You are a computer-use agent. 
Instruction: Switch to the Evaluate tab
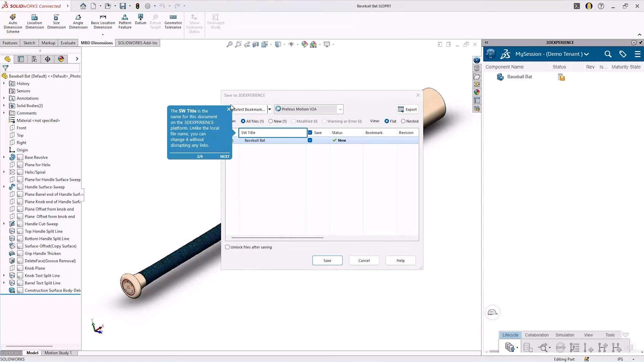[x=68, y=43]
